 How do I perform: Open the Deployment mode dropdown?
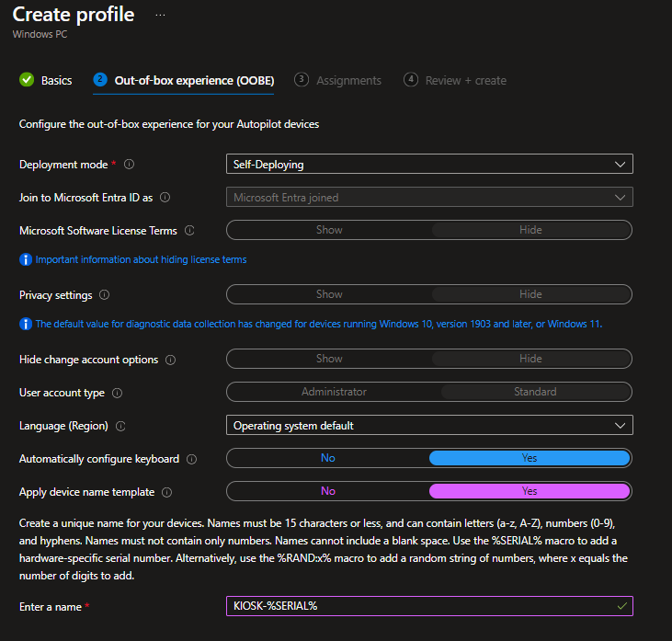[x=429, y=165]
